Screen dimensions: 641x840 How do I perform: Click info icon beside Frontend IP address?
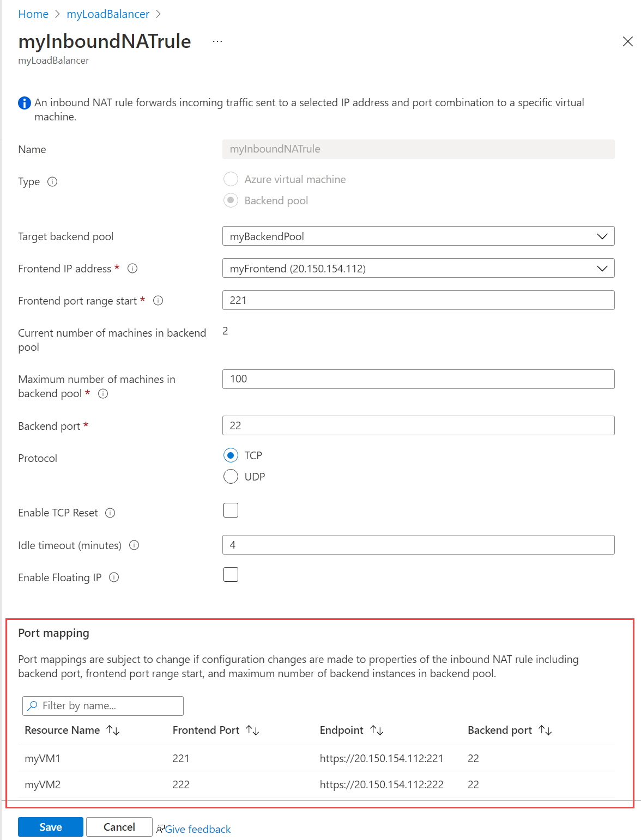[132, 269]
